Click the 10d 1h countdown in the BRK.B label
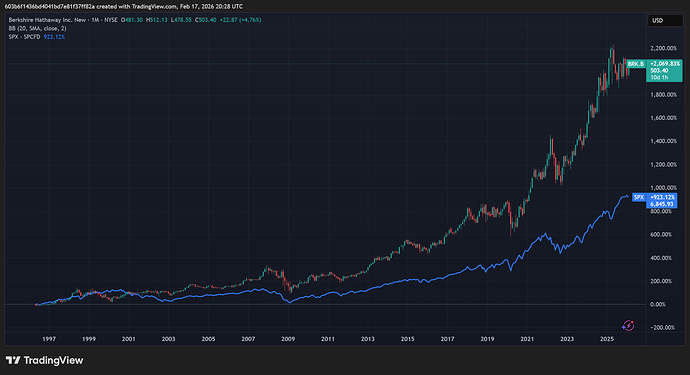690x375 pixels. tap(659, 77)
